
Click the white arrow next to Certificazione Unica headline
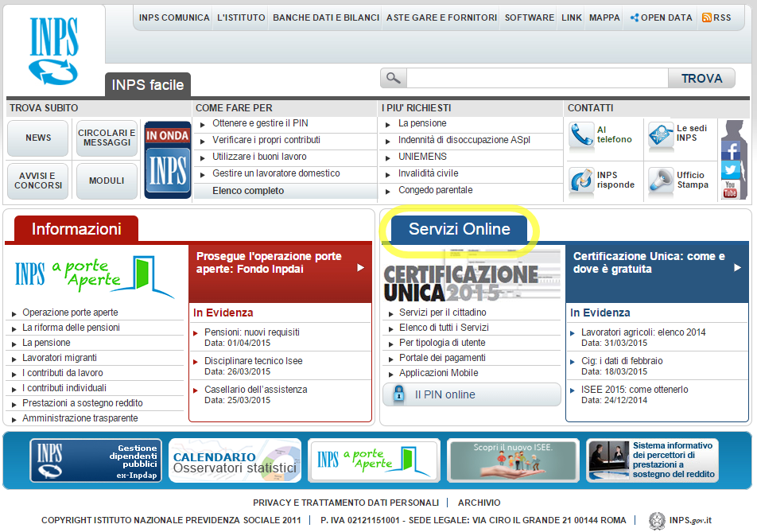click(x=737, y=267)
